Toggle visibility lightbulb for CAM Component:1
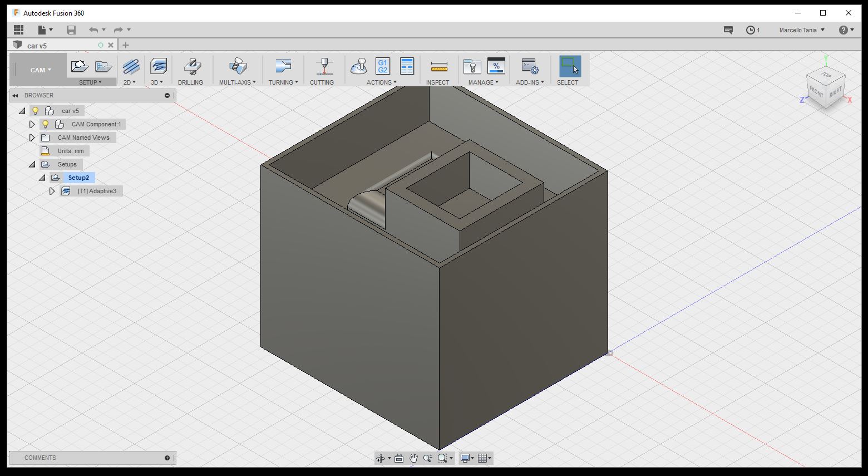This screenshot has height=476, width=868. pyautogui.click(x=46, y=124)
